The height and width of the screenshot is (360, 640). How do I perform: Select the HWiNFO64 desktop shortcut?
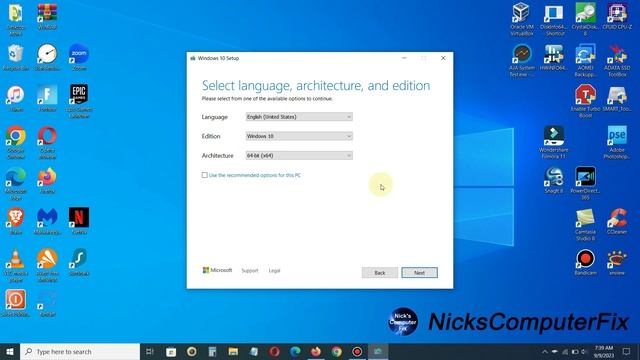click(553, 57)
